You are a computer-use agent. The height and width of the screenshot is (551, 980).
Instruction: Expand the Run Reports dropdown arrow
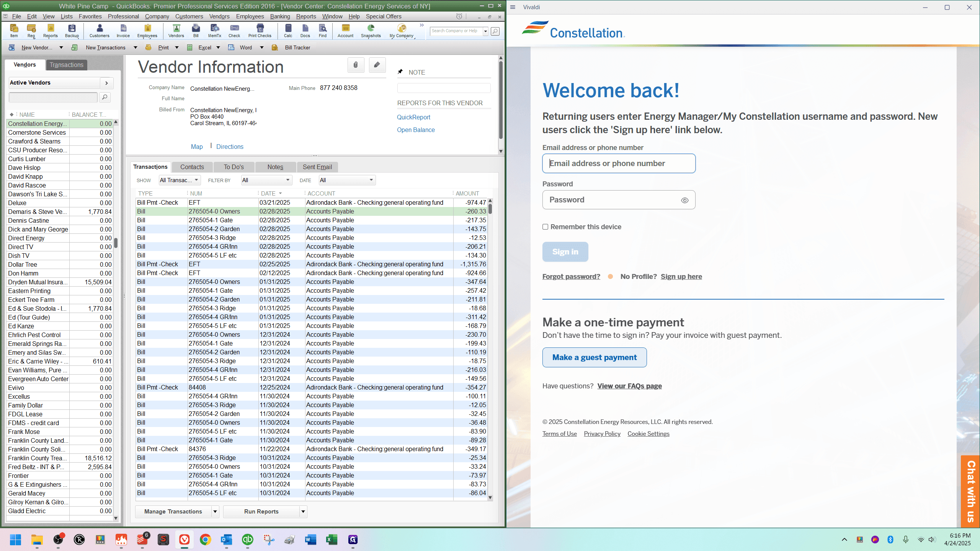[303, 512]
